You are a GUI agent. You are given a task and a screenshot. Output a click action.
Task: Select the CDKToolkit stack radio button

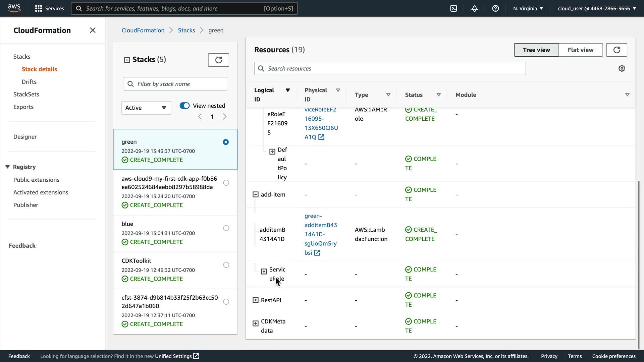(226, 265)
